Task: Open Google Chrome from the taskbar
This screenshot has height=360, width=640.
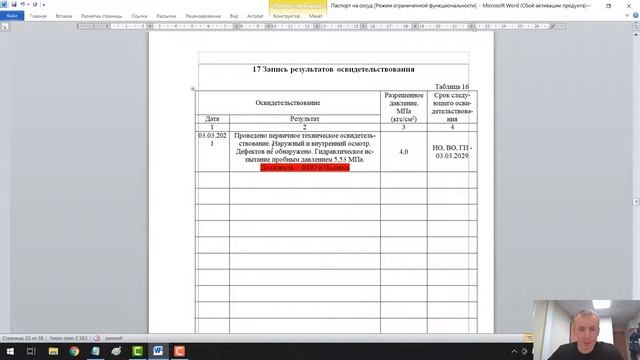Action: point(74,351)
